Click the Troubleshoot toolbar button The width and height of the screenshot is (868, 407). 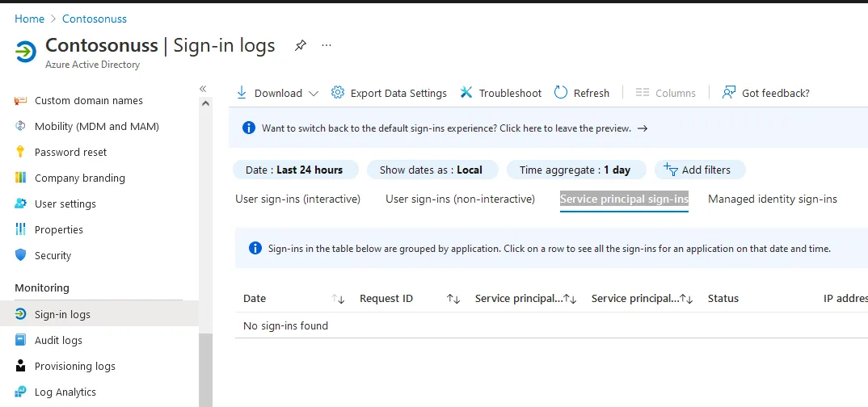pyautogui.click(x=500, y=93)
